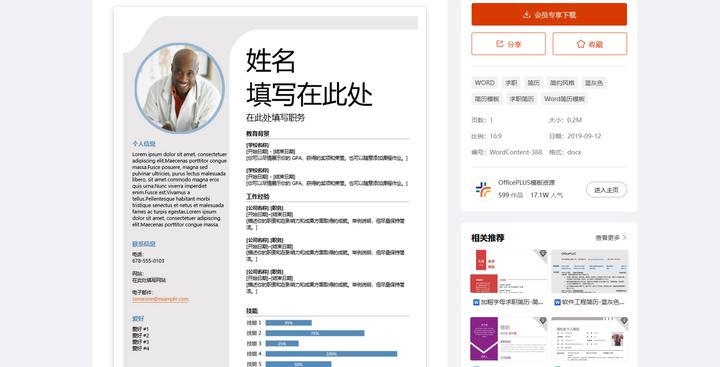The width and height of the screenshot is (720, 367).
Task: Click the Word icon beside 软件工程简历
Action: 557,302
